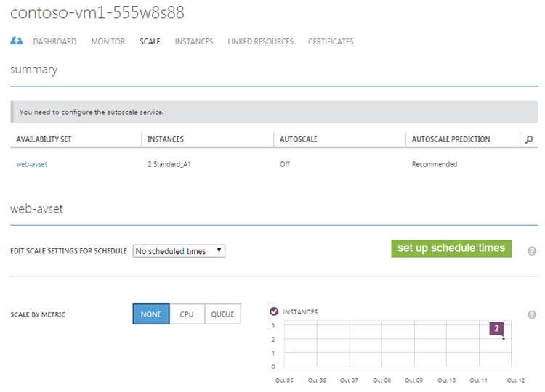
Task: Open the Linked Resources tab
Action: tap(260, 41)
